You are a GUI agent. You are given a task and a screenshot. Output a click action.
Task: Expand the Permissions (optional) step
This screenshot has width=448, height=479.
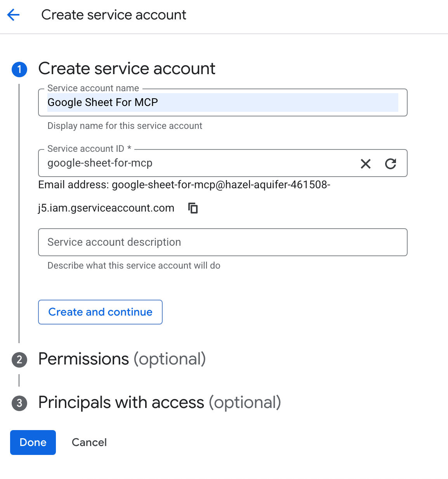(x=122, y=359)
